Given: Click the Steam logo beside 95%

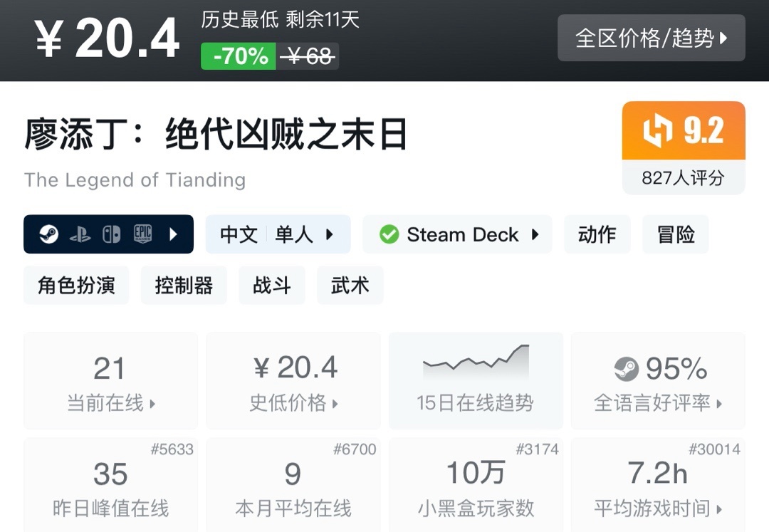Looking at the screenshot, I should point(626,369).
